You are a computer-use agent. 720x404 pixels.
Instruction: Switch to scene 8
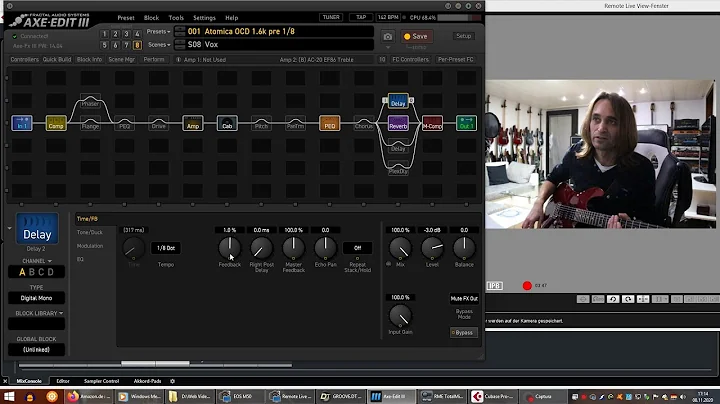tap(137, 45)
